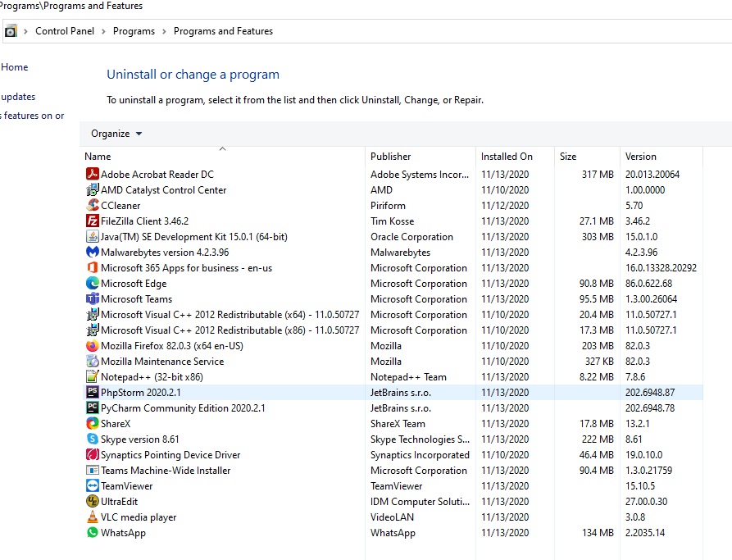Viewport: 732px width, 560px height.
Task: Sort list by Version column header
Action: coord(661,157)
